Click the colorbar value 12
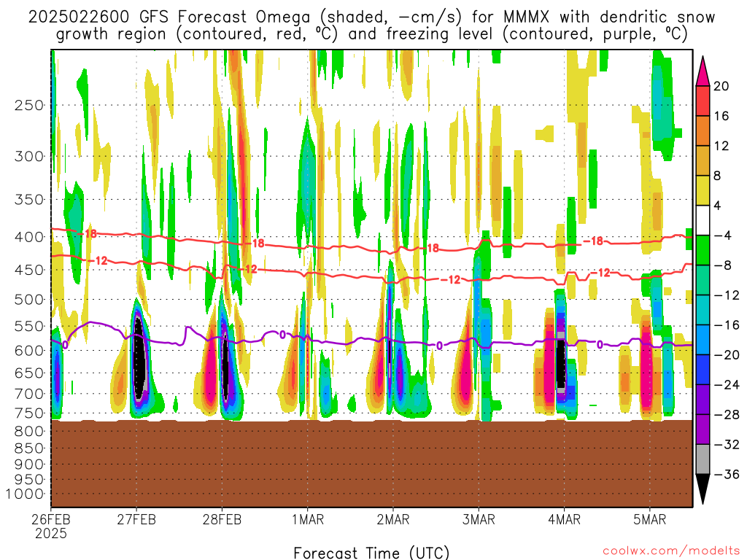 click(721, 146)
